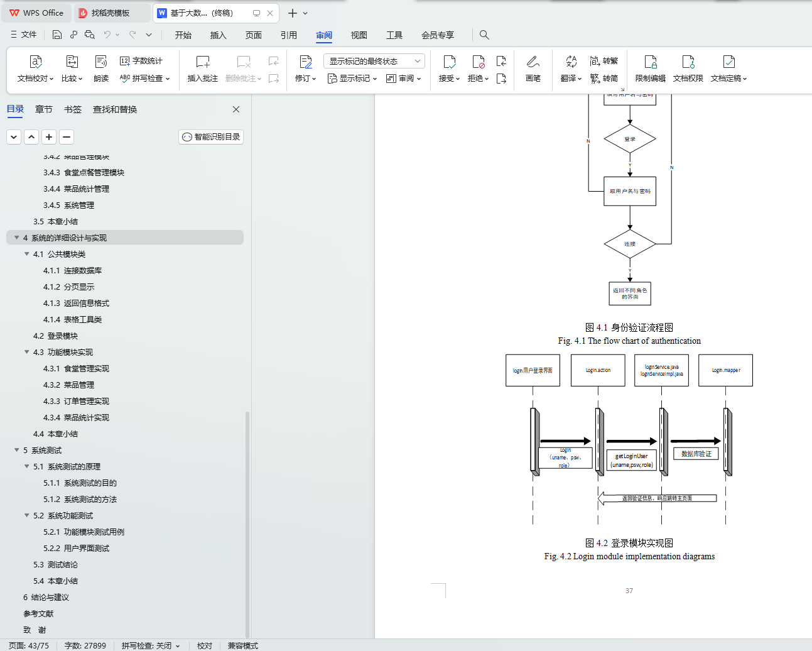Convert text with 转繁 button

click(x=604, y=61)
